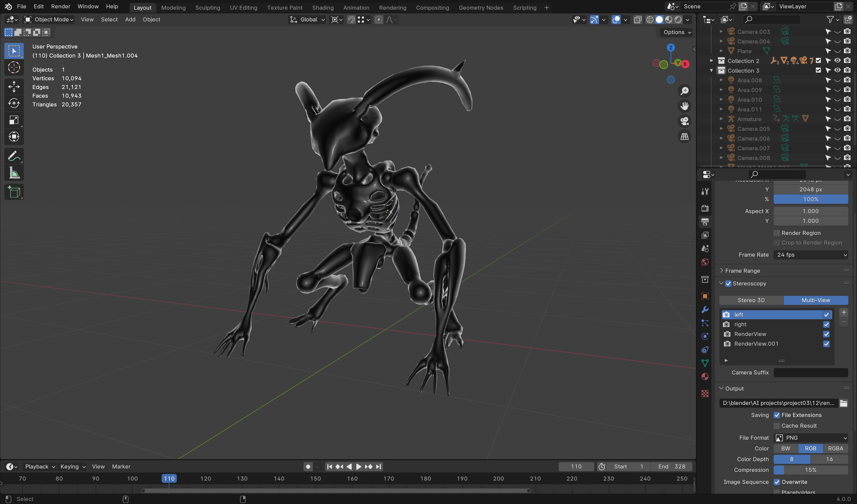Viewport: 857px width, 504px height.
Task: Select the Measure tool
Action: pos(14,173)
